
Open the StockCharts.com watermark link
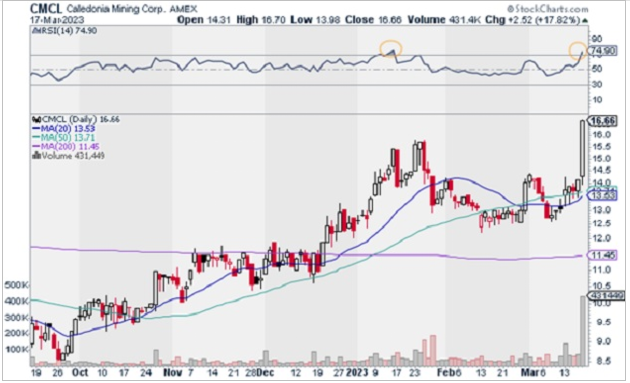[547, 8]
